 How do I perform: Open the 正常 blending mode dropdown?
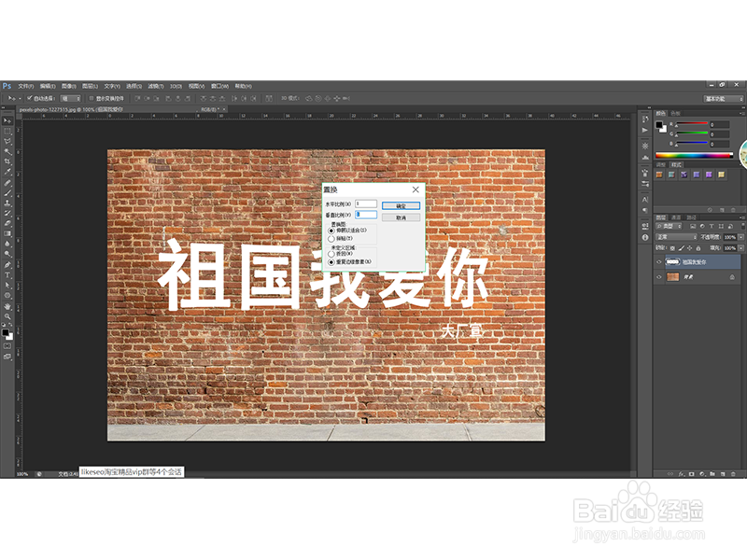[674, 236]
